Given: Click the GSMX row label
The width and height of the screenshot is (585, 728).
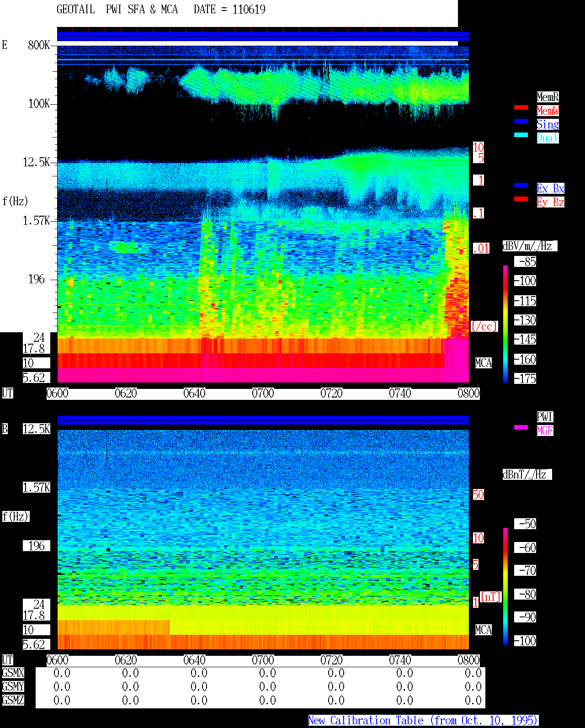Looking at the screenshot, I should 13,673.
